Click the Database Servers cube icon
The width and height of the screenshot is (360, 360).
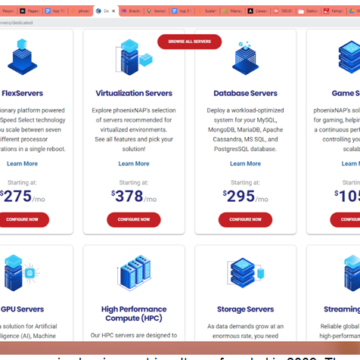click(245, 57)
